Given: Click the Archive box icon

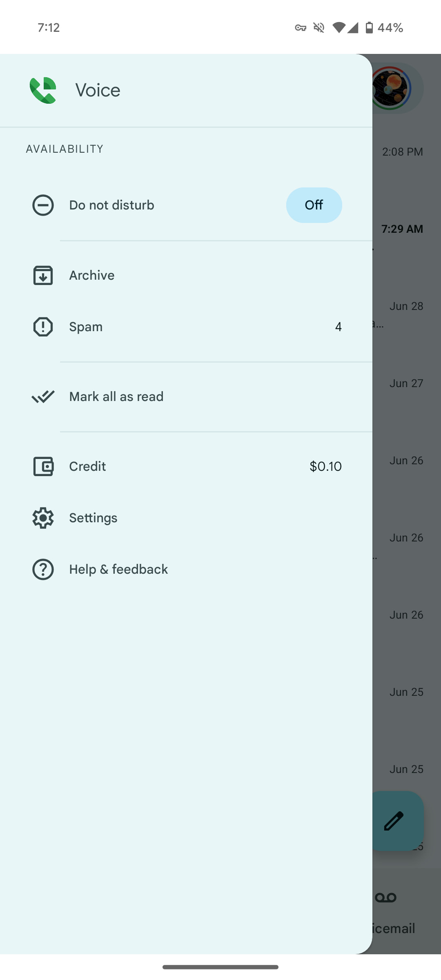Looking at the screenshot, I should (43, 275).
